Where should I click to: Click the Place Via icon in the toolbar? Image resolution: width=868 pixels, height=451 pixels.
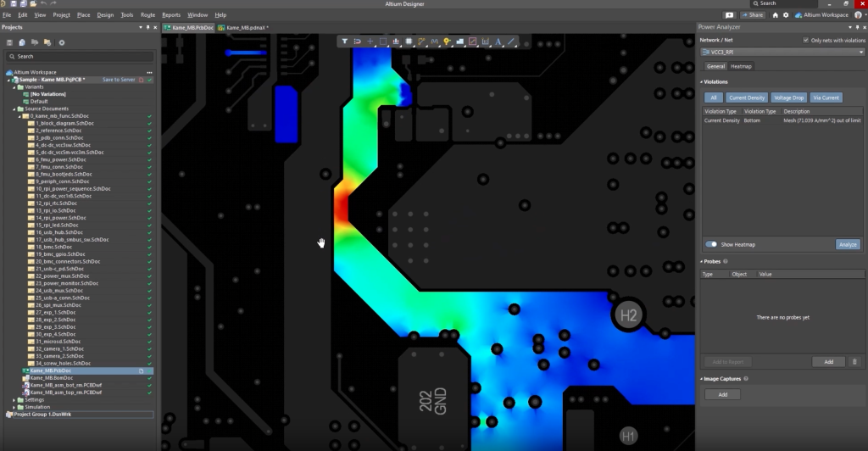tap(447, 41)
